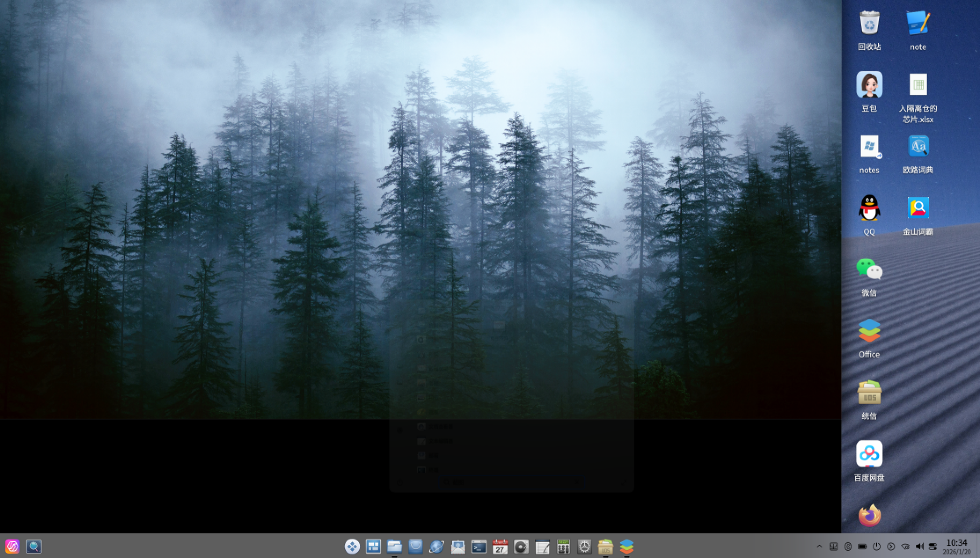Select the 入隔离仓的芯片.xlsx desktop file

pos(918,97)
